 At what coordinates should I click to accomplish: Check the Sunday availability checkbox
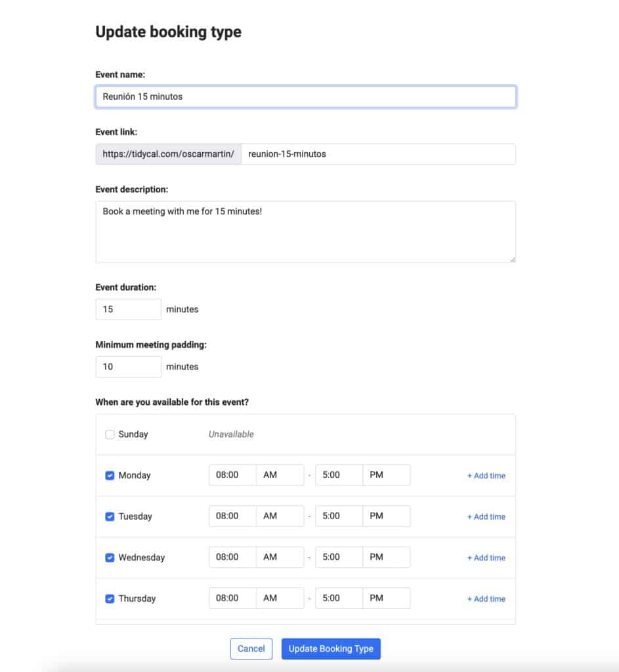click(x=110, y=434)
